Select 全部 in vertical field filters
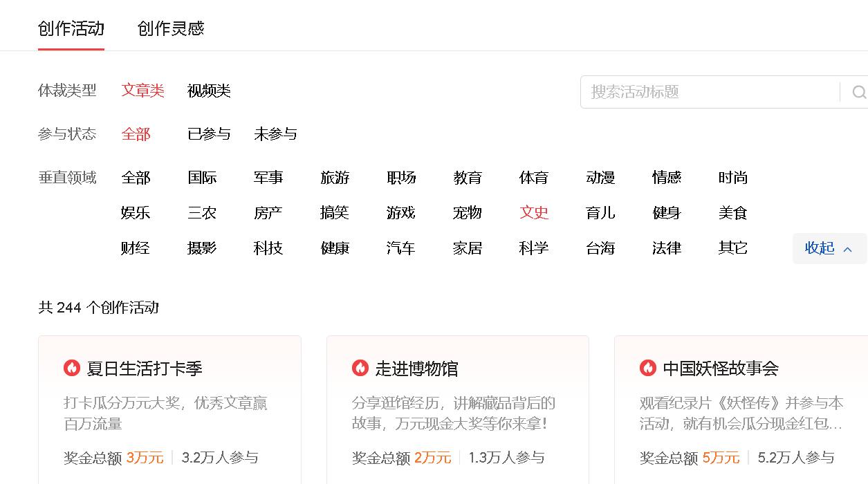The height and width of the screenshot is (484, 868). pos(135,178)
